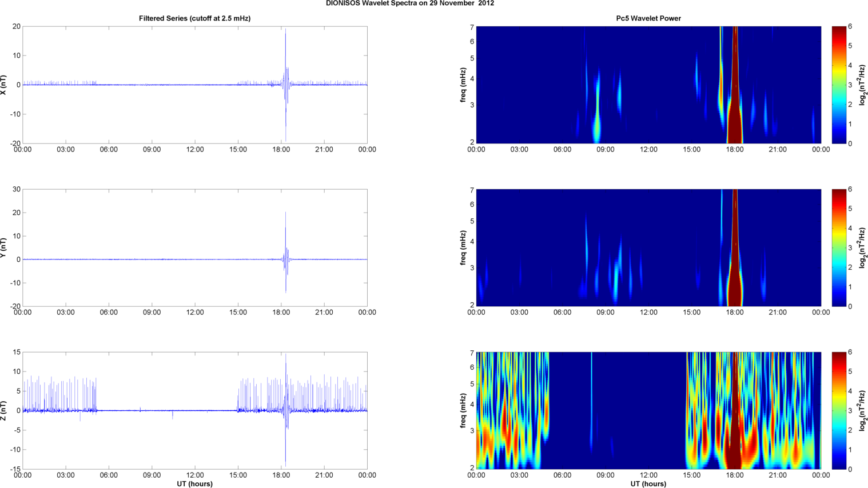
Task: Click the '-15' tick on Z series axis
Action: tap(15, 469)
